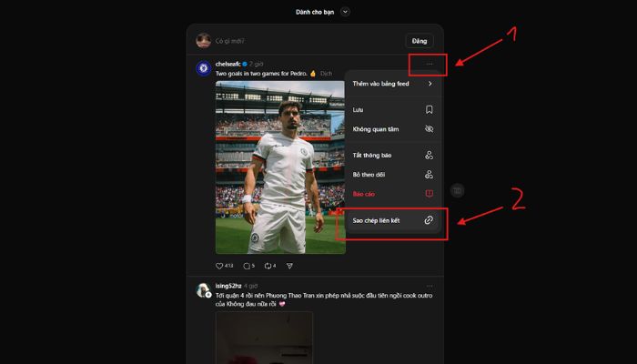This screenshot has height=364, width=637.
Task: Select Tắt thông báo menu entry
Action: click(393, 155)
